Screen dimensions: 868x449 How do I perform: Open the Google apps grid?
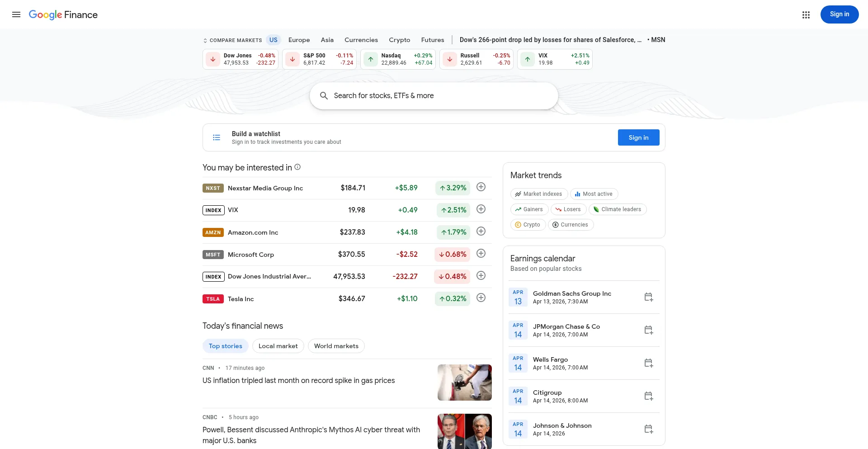coord(806,15)
